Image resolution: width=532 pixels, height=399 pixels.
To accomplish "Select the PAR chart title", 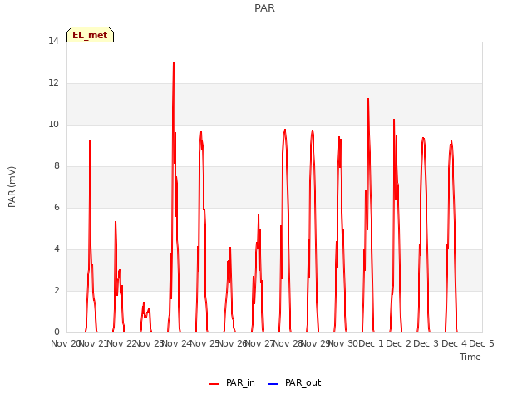I will pyautogui.click(x=264, y=8).
